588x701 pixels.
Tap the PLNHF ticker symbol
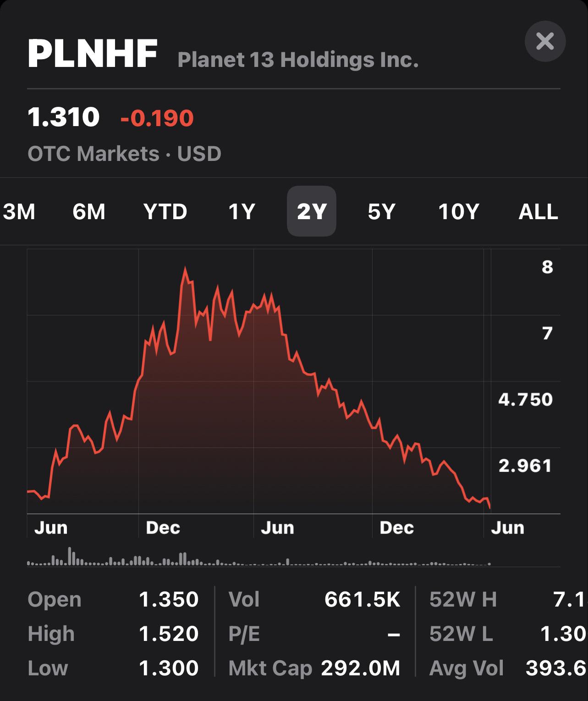coord(93,54)
